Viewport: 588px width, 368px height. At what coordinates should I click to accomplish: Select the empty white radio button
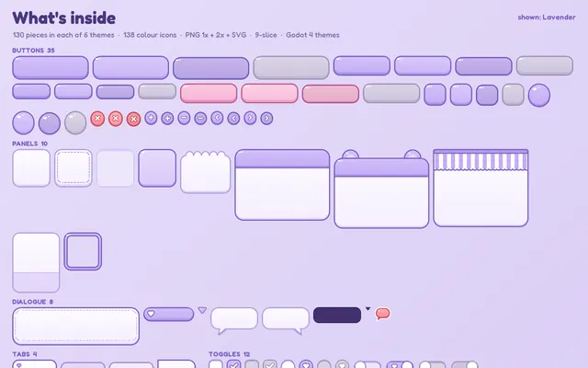pyautogui.click(x=288, y=364)
